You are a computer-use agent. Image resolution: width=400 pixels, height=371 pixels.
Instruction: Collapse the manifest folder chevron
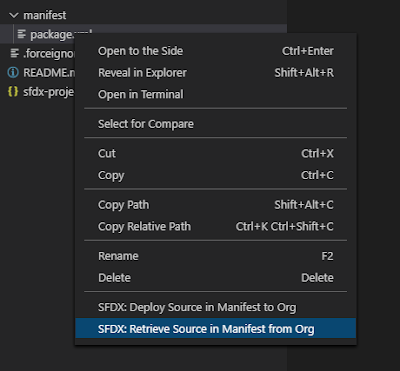tap(14, 15)
